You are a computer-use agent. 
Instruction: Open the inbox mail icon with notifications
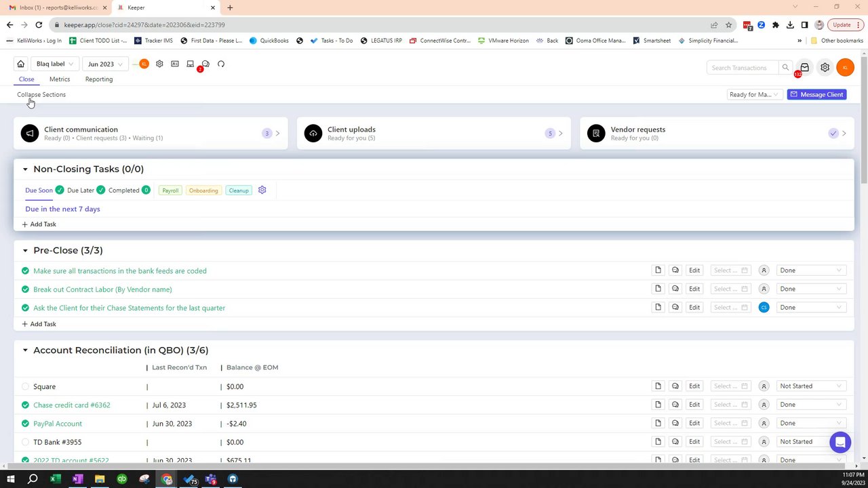coord(804,68)
